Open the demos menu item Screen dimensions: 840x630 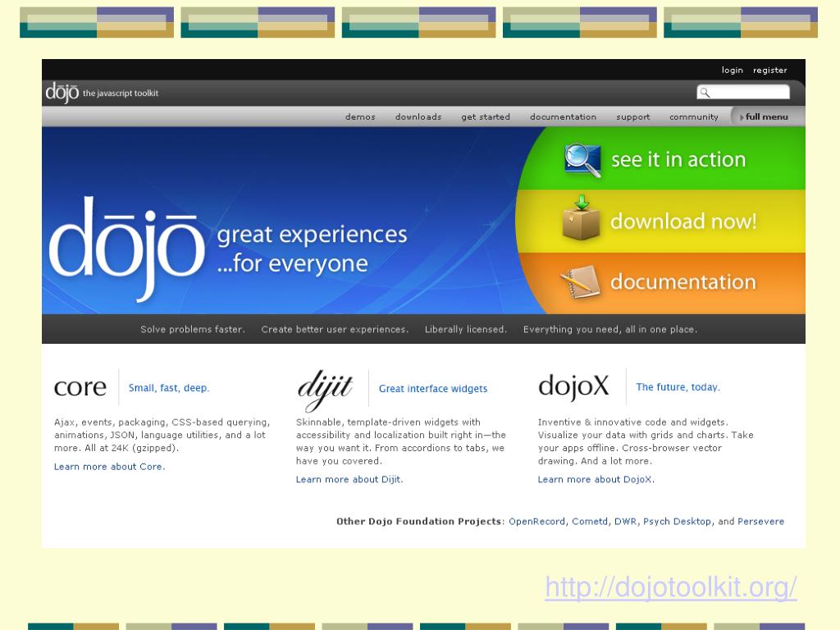pyautogui.click(x=360, y=116)
